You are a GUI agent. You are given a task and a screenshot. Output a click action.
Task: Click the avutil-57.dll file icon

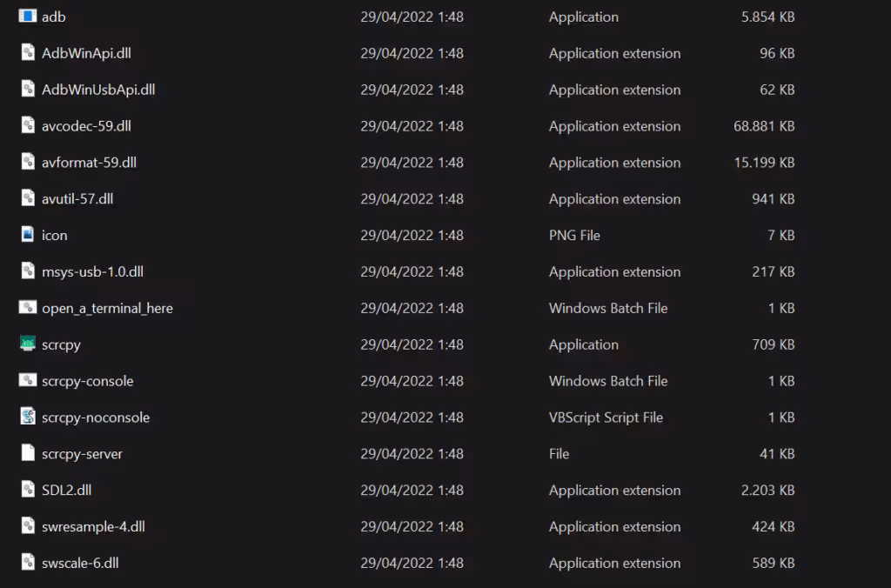28,197
